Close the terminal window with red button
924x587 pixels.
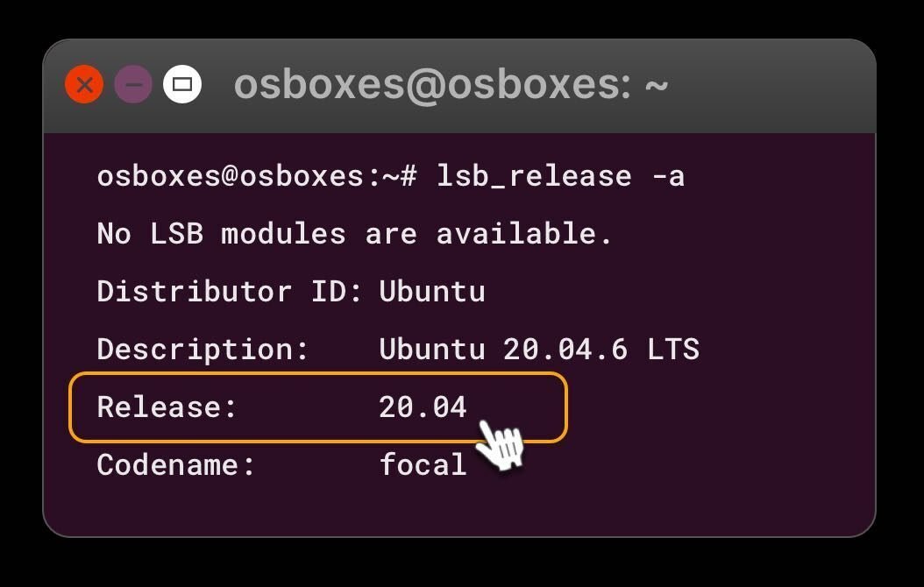[84, 85]
